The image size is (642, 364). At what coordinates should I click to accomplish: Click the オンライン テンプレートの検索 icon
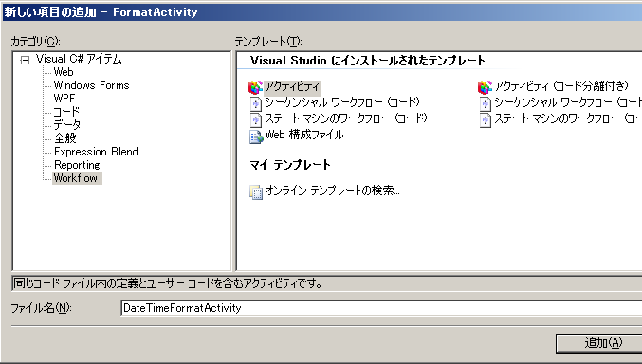pos(256,192)
